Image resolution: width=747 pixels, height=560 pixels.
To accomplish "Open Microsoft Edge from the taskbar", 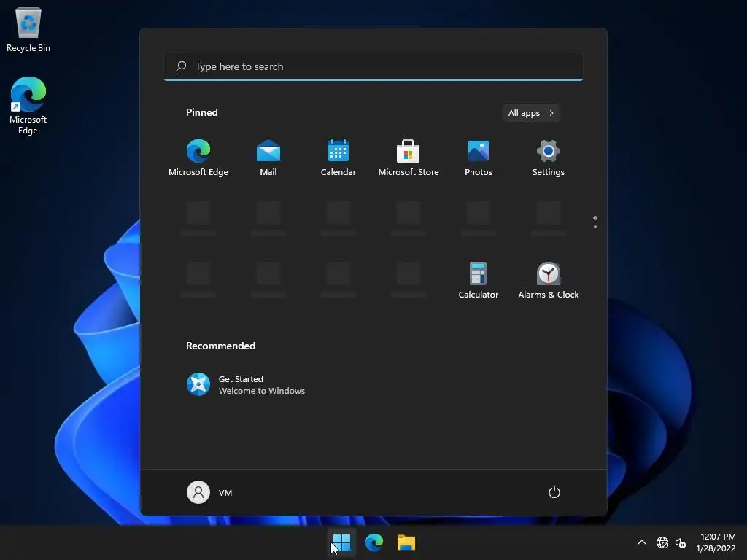I will 374,542.
